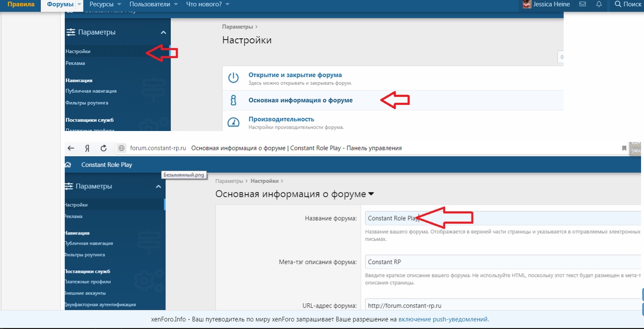Click the sliders icon next to lower Параметры

point(69,186)
